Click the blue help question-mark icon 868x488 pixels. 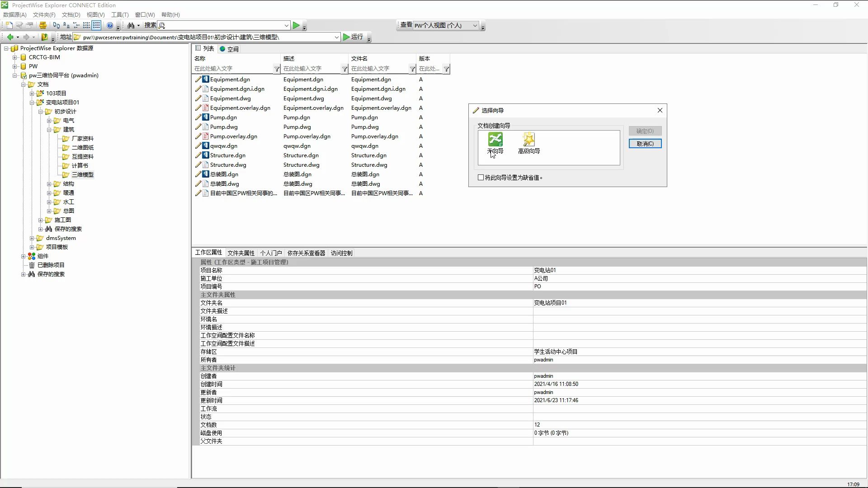point(110,25)
